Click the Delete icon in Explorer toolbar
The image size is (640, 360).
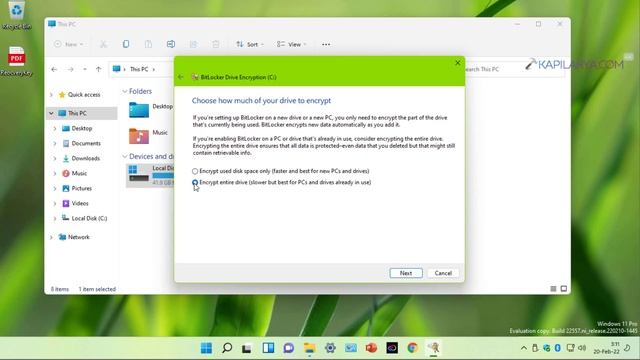216,44
